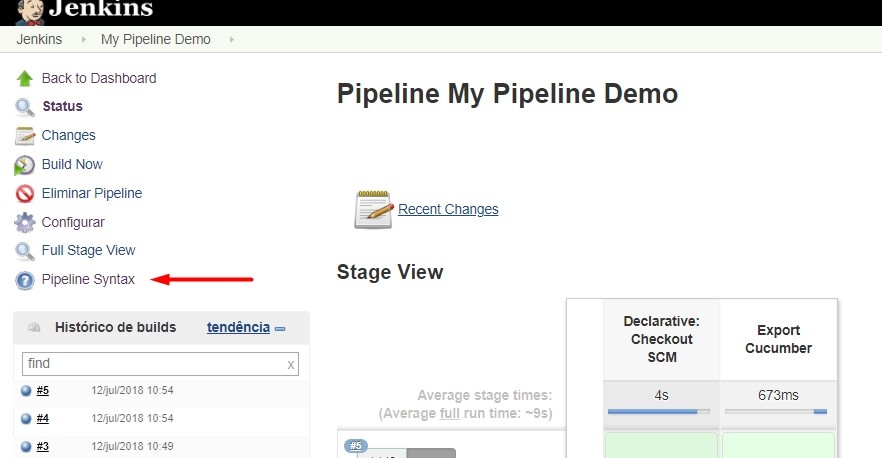Expand the My Pipeline Demo breadcrumb arrow

point(232,39)
